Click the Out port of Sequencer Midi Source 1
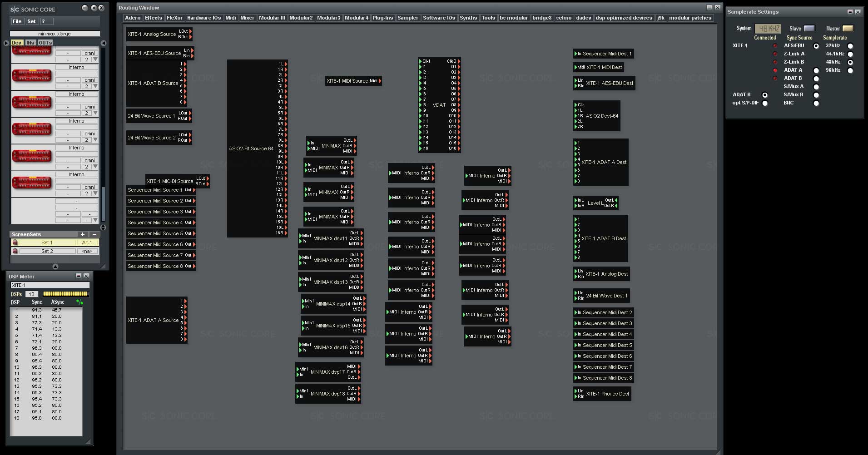The width and height of the screenshot is (868, 455). point(194,190)
